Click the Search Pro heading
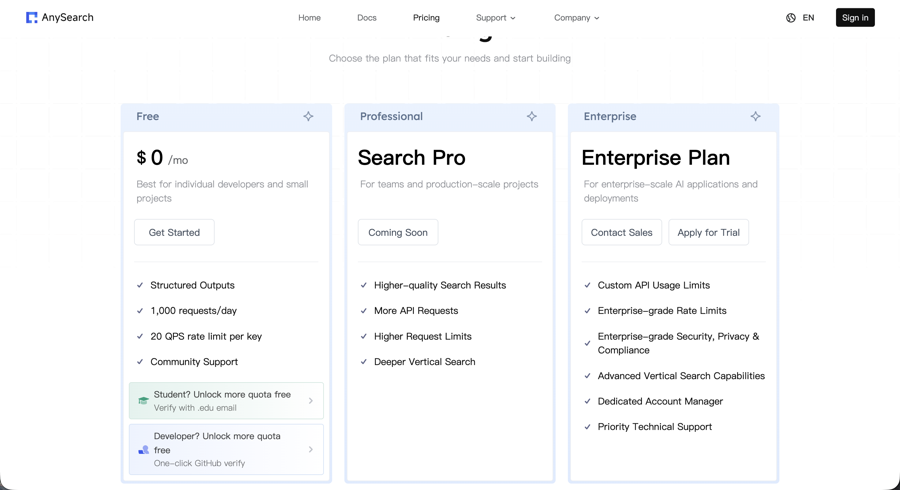 [412, 158]
